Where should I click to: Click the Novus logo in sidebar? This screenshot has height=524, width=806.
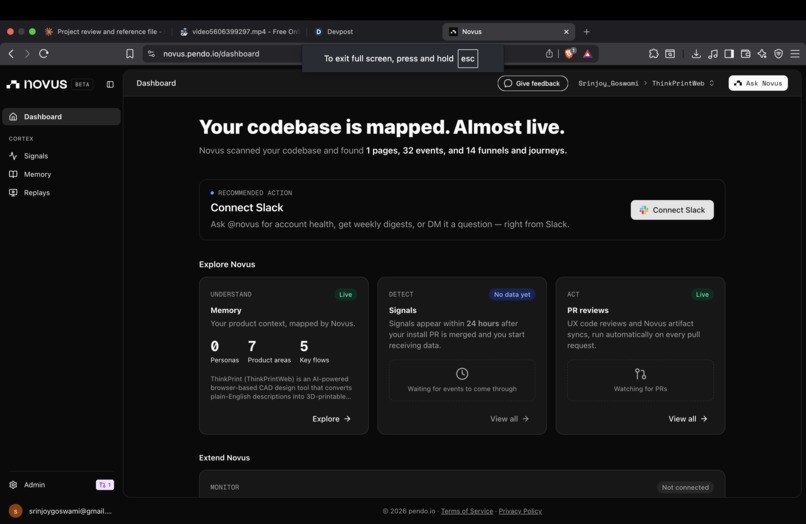coord(36,84)
